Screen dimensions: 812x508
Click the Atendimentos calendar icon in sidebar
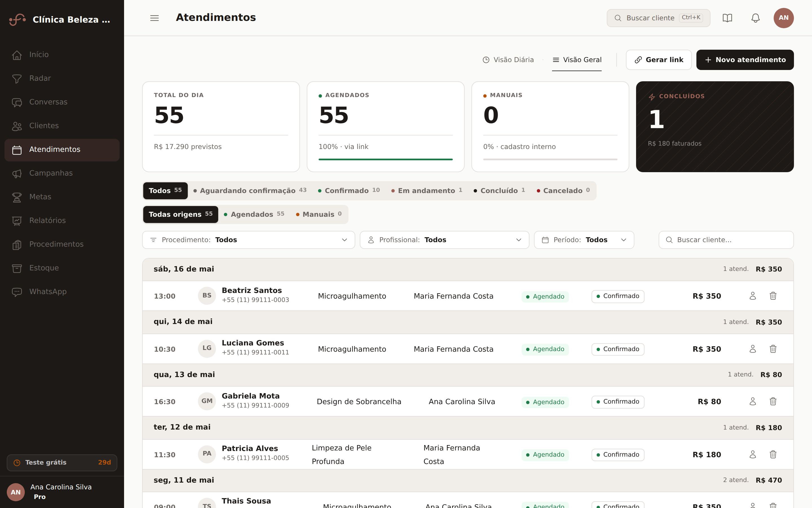tap(17, 150)
